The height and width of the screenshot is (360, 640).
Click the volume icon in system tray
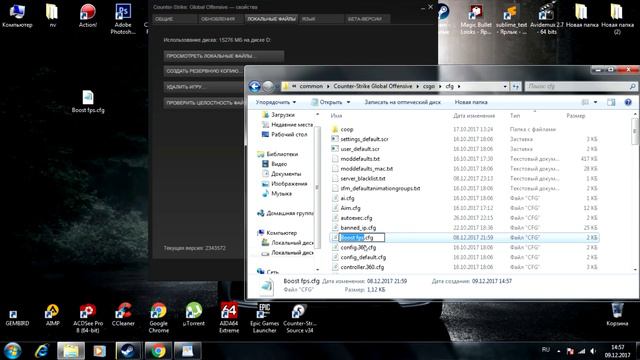(593, 351)
